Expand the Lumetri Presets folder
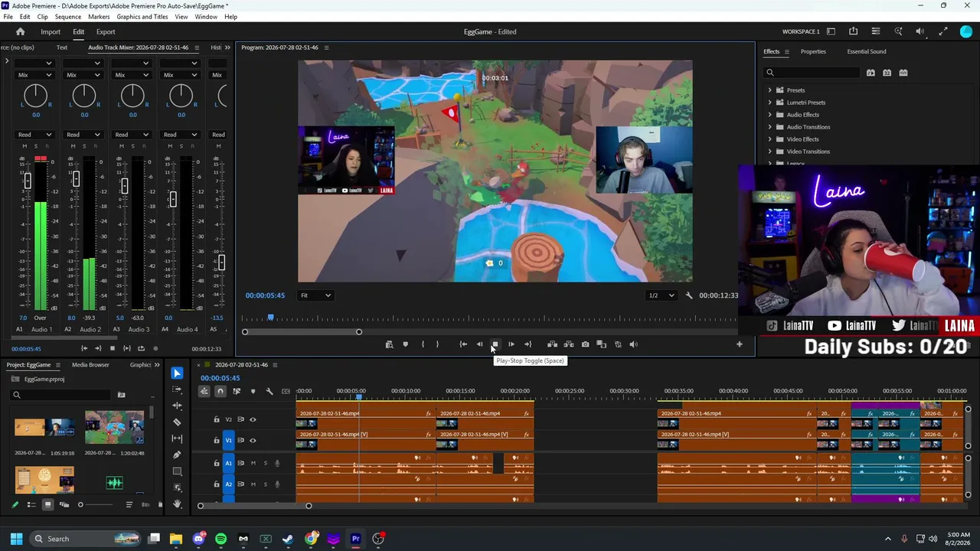Image resolution: width=980 pixels, height=551 pixels. tap(770, 103)
